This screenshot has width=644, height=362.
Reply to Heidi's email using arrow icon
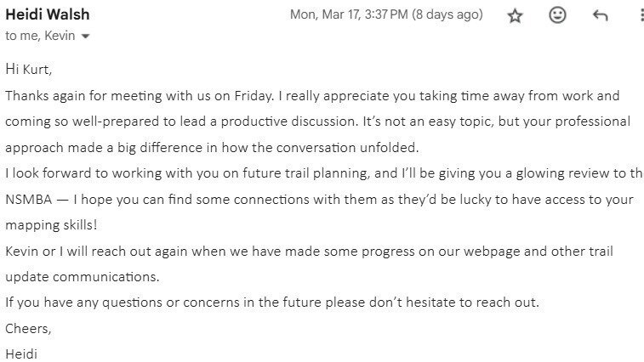point(601,15)
